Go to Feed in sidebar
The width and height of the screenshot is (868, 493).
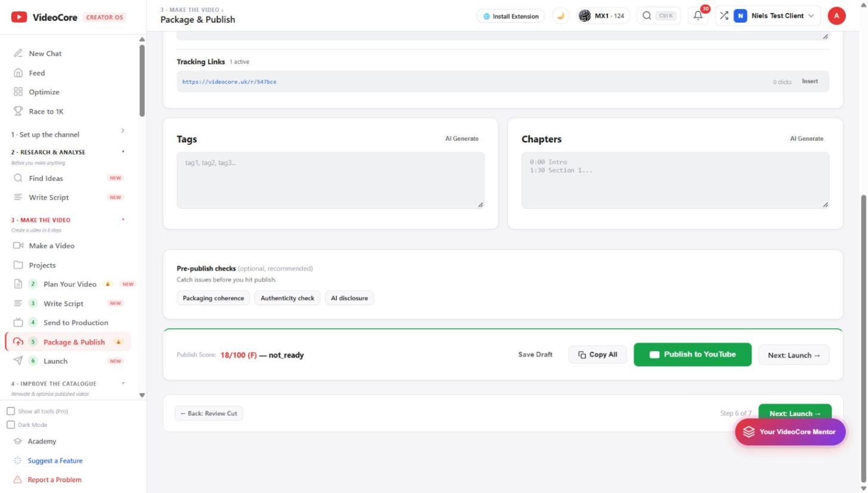pyautogui.click(x=37, y=73)
